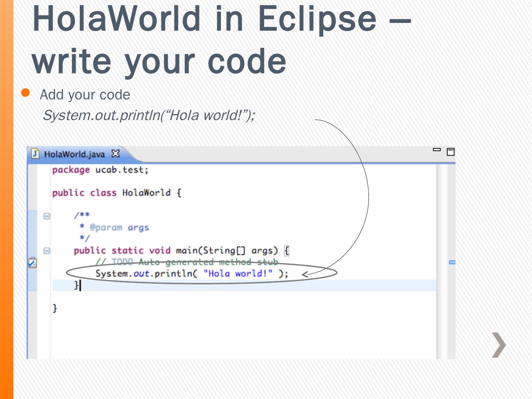Collapse the main method fold

click(x=47, y=251)
